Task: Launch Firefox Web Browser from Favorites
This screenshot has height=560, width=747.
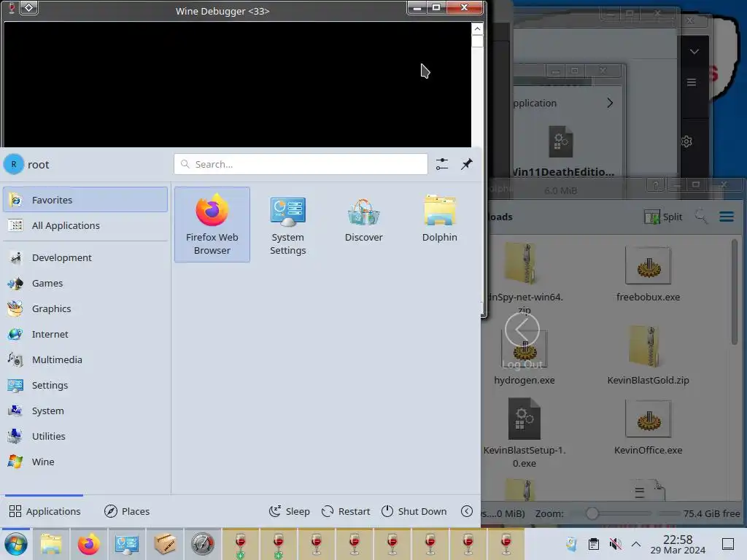Action: [x=212, y=225]
